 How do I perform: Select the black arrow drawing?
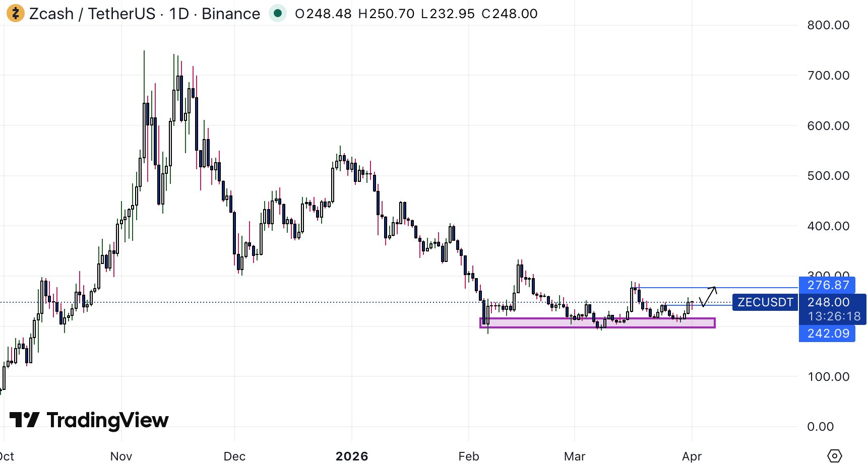pyautogui.click(x=708, y=296)
